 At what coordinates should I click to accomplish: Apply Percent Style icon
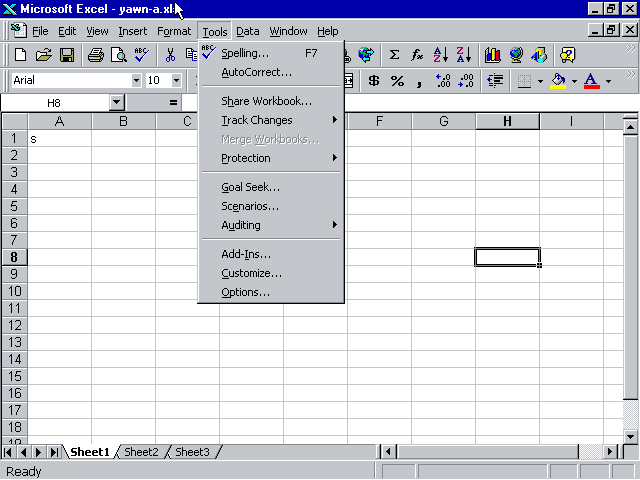pos(397,81)
